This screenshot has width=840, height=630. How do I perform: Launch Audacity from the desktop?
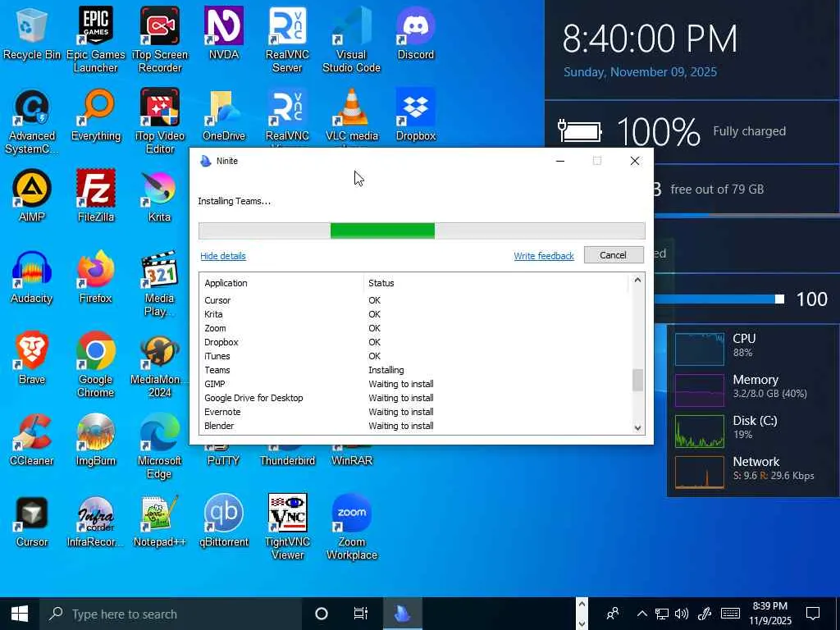pos(32,277)
